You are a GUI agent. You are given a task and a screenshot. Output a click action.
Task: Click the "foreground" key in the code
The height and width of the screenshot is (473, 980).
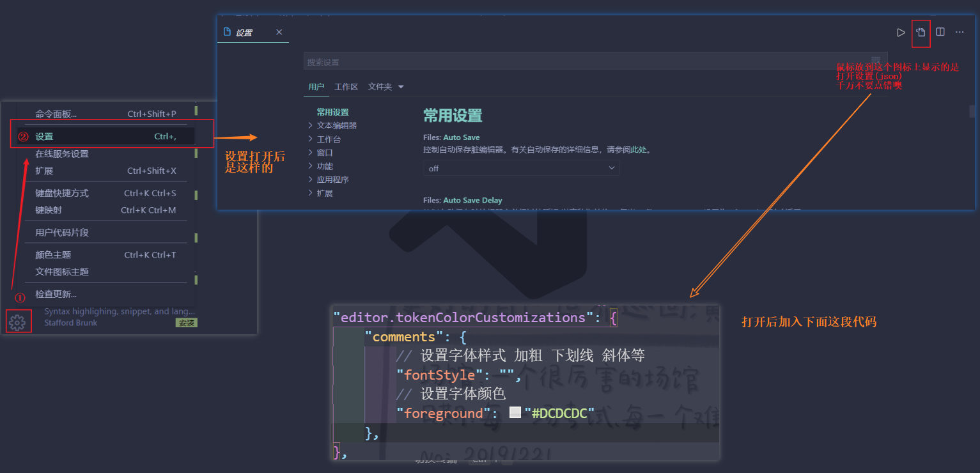[x=443, y=413]
